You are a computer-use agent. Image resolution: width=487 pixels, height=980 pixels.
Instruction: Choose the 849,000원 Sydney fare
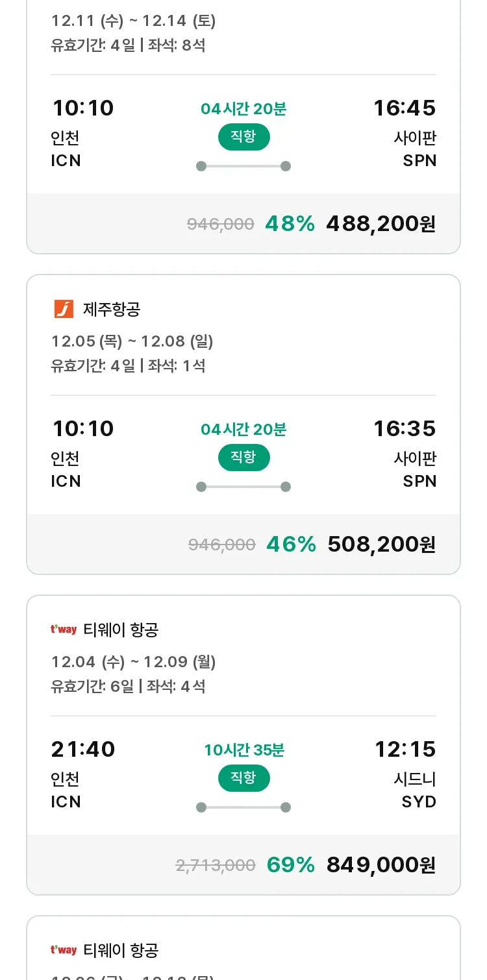pyautogui.click(x=381, y=865)
